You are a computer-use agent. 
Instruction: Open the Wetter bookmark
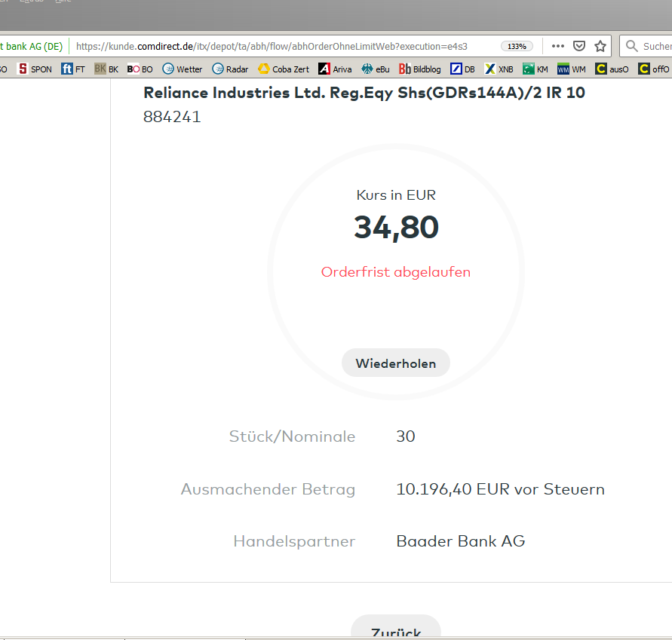tap(183, 69)
